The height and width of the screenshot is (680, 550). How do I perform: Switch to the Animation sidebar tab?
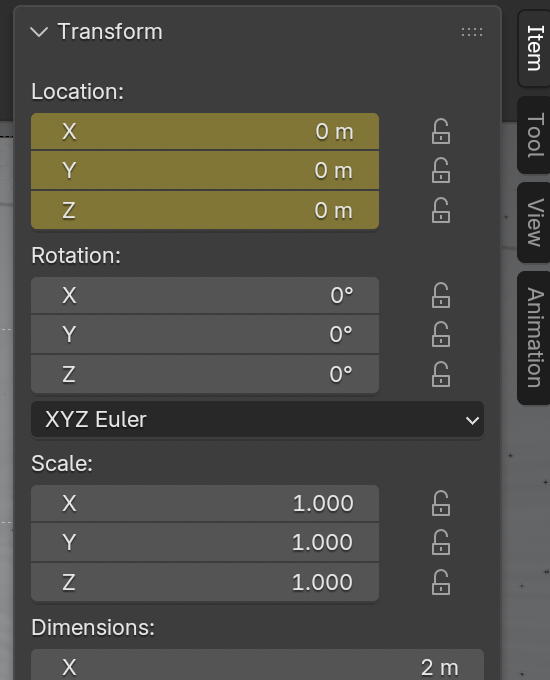(x=534, y=338)
